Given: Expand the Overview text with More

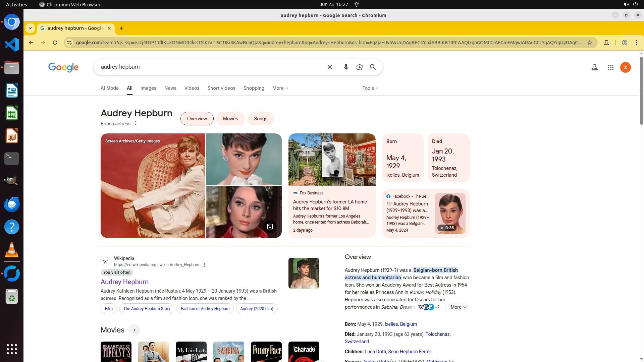Looking at the screenshot, I should tap(458, 307).
